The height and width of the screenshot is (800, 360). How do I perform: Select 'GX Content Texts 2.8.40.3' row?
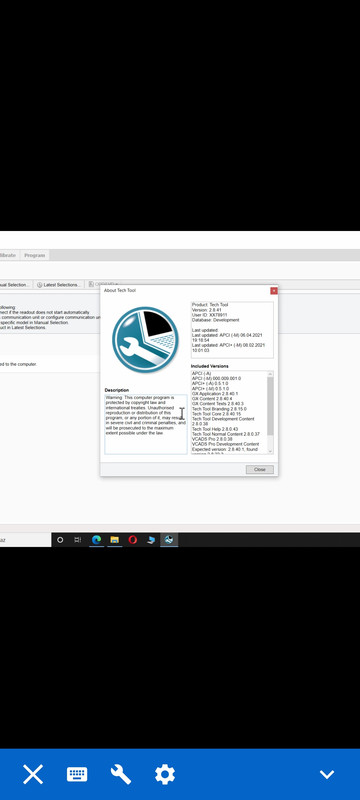point(218,404)
